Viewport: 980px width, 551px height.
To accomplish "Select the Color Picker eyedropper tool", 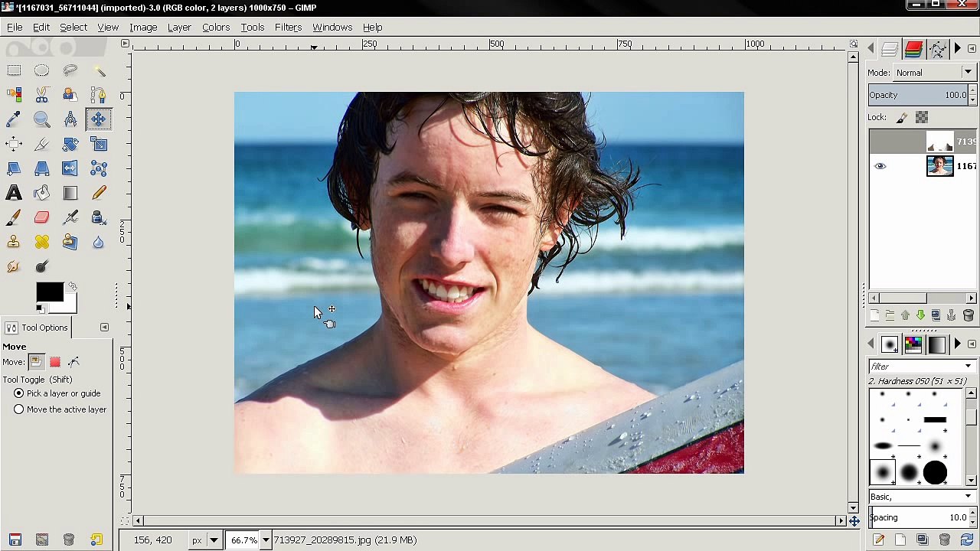I will click(x=14, y=119).
